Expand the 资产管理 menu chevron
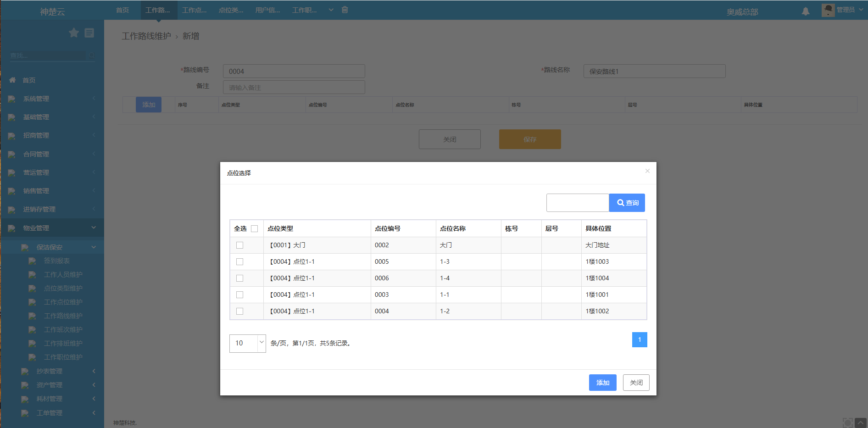The width and height of the screenshot is (868, 428). point(94,384)
